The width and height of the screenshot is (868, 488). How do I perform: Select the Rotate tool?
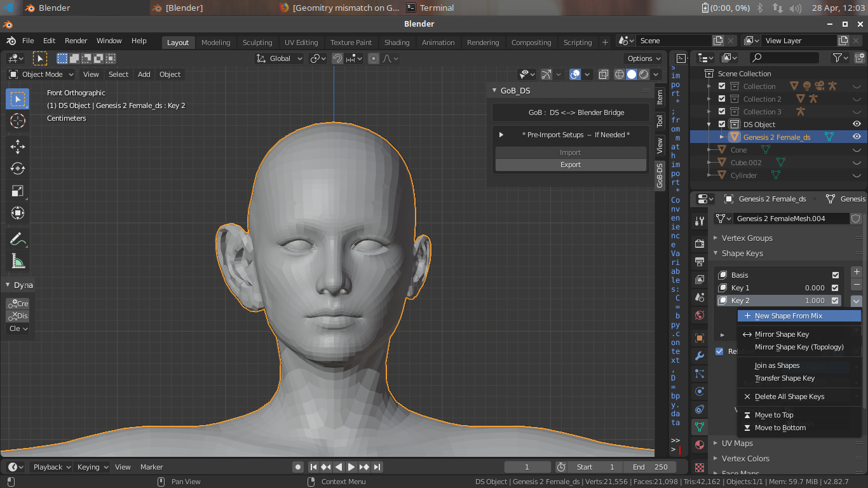tap(18, 169)
